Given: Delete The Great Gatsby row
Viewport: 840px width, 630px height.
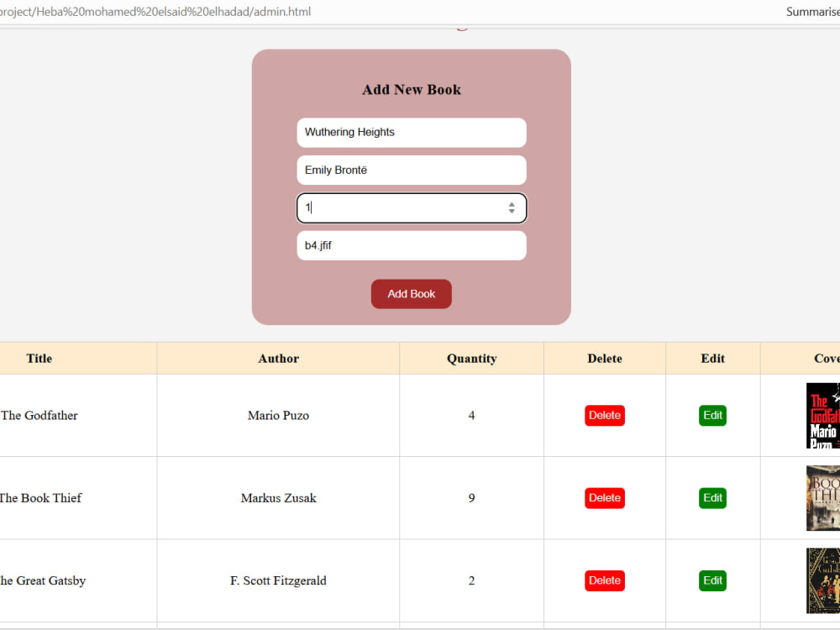Looking at the screenshot, I should coord(604,580).
